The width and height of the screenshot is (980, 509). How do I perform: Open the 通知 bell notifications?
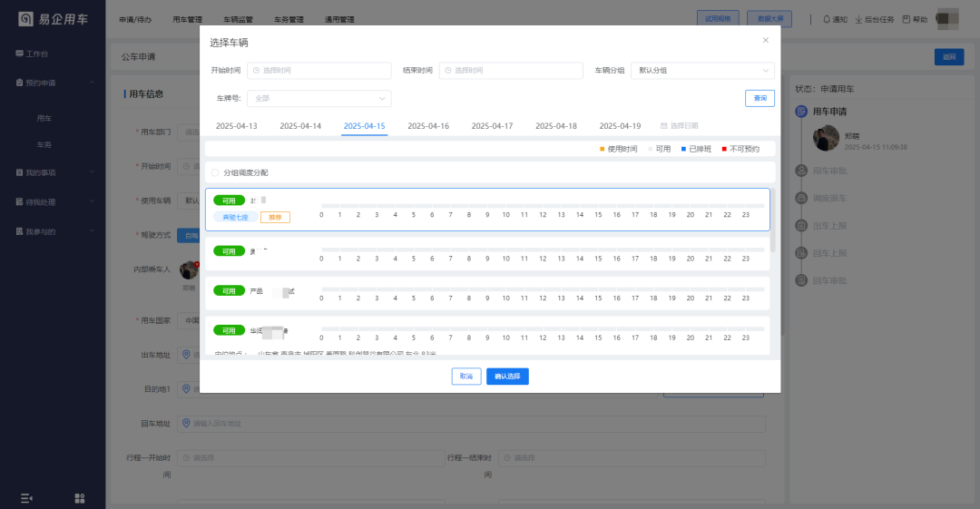(826, 19)
